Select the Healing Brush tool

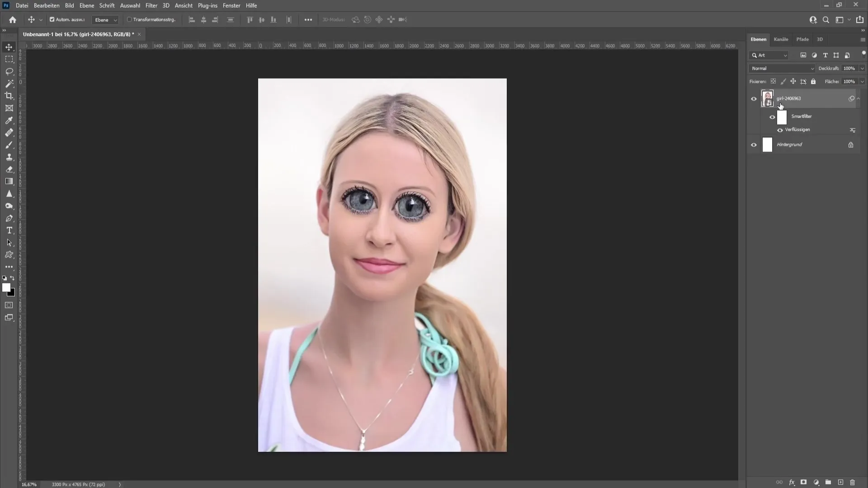(9, 132)
